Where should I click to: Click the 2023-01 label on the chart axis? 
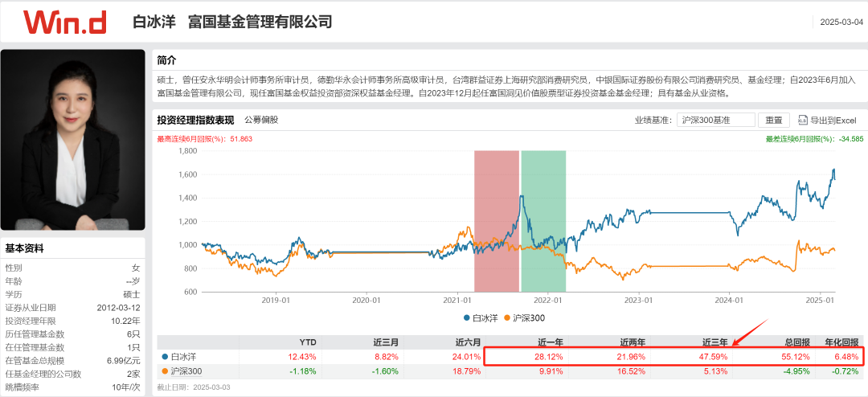tap(639, 300)
